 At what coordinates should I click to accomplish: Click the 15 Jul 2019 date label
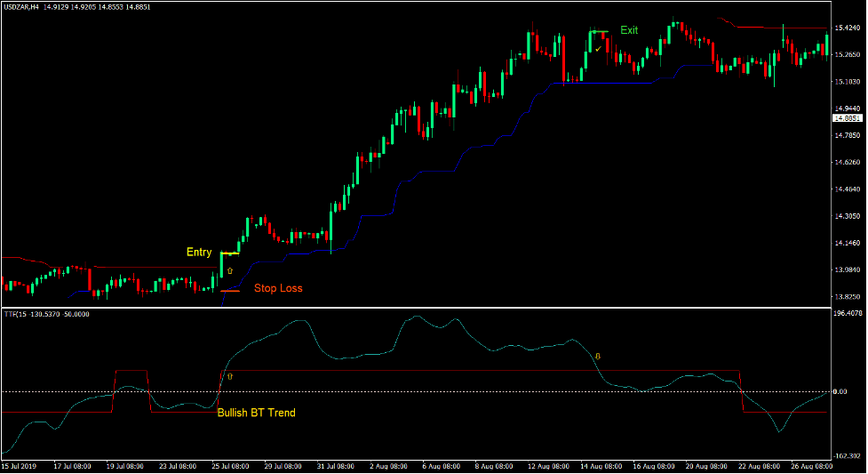tap(19, 467)
